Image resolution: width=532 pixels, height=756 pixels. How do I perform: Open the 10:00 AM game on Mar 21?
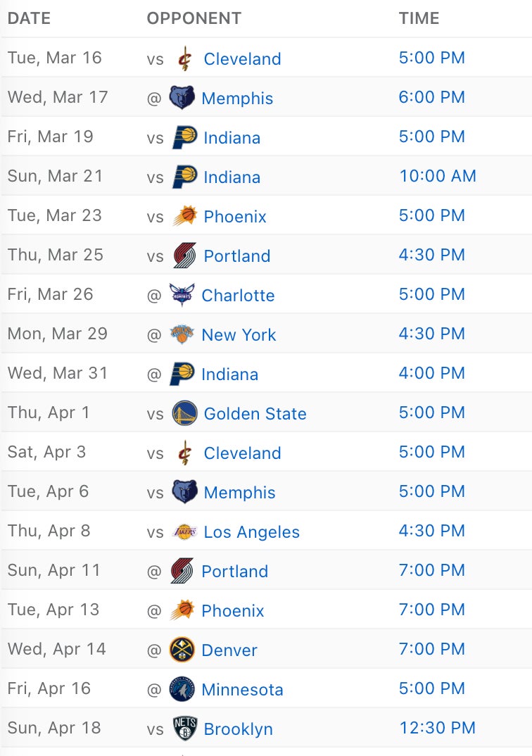[x=438, y=176]
